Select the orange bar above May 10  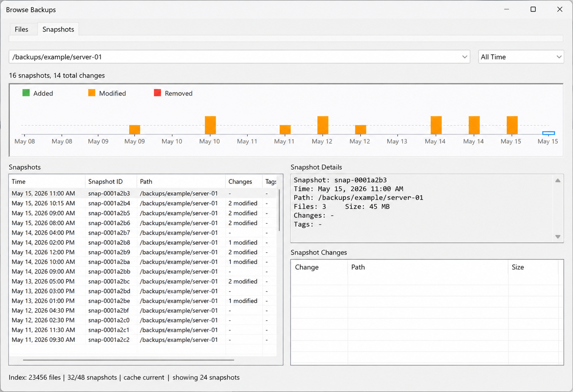[x=210, y=125]
